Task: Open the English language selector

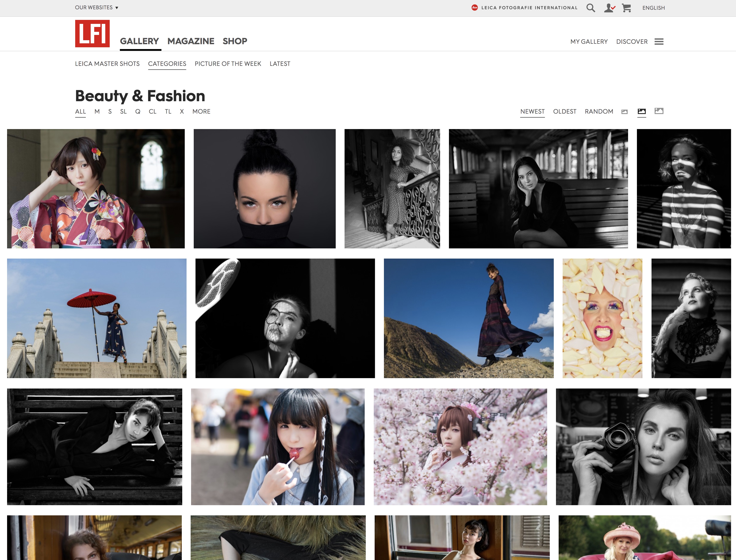Action: coord(653,8)
